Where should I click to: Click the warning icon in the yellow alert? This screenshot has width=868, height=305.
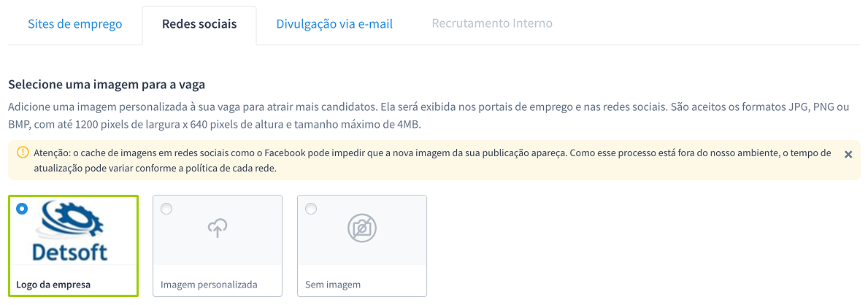(22, 153)
